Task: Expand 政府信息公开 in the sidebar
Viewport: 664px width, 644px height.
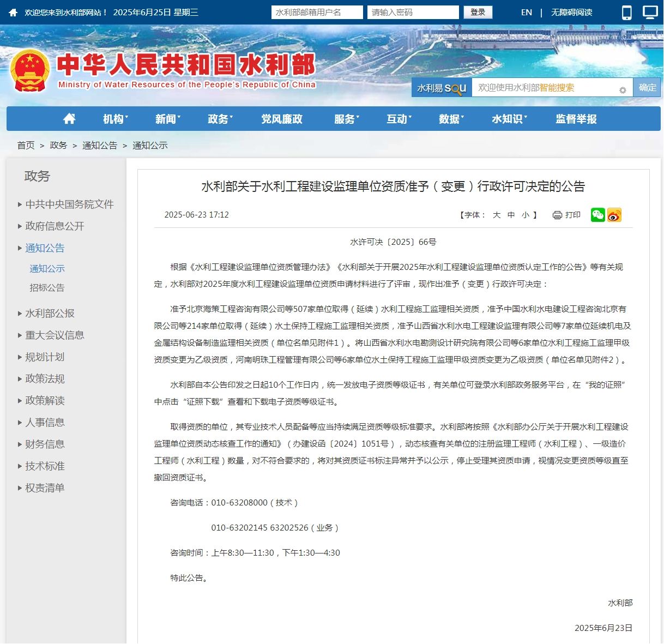Action: [55, 226]
